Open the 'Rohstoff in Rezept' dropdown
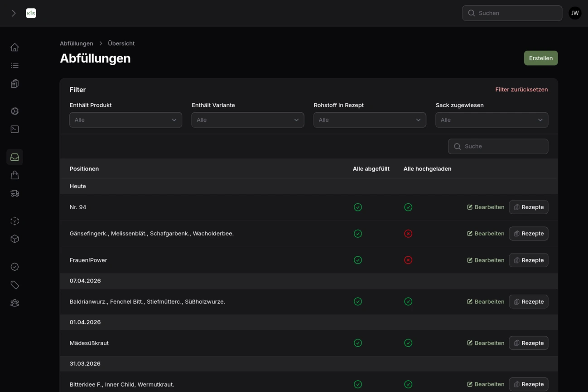588x392 pixels. coord(369,120)
